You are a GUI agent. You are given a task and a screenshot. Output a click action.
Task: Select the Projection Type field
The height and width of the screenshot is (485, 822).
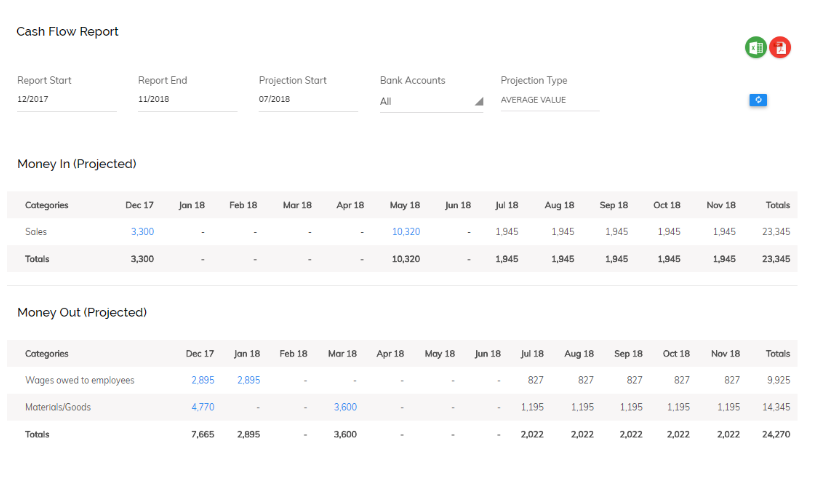(x=549, y=100)
